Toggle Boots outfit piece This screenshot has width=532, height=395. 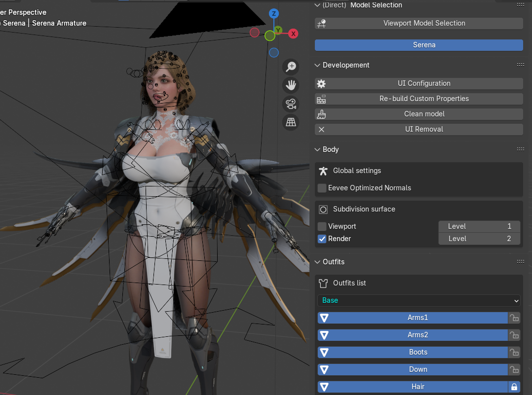pyautogui.click(x=413, y=353)
